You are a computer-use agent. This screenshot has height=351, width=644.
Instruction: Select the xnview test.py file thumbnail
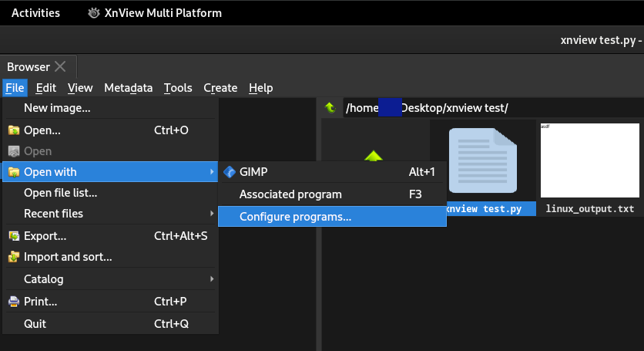482,160
